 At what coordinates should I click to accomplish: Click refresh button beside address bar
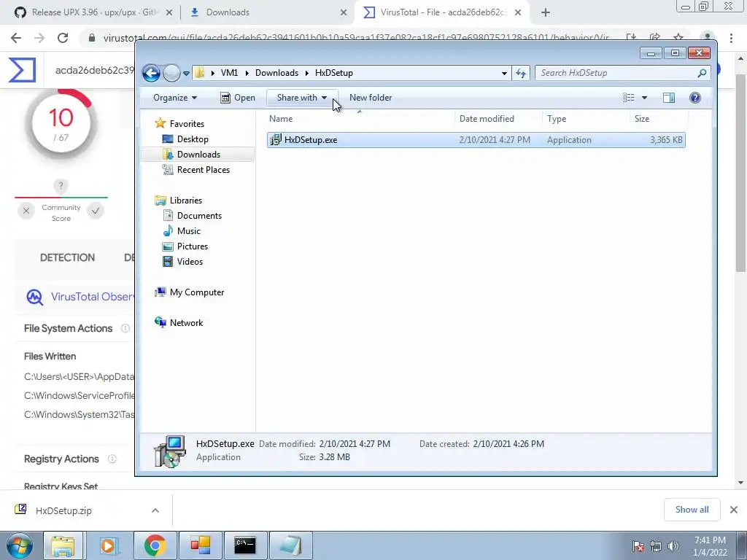click(521, 73)
